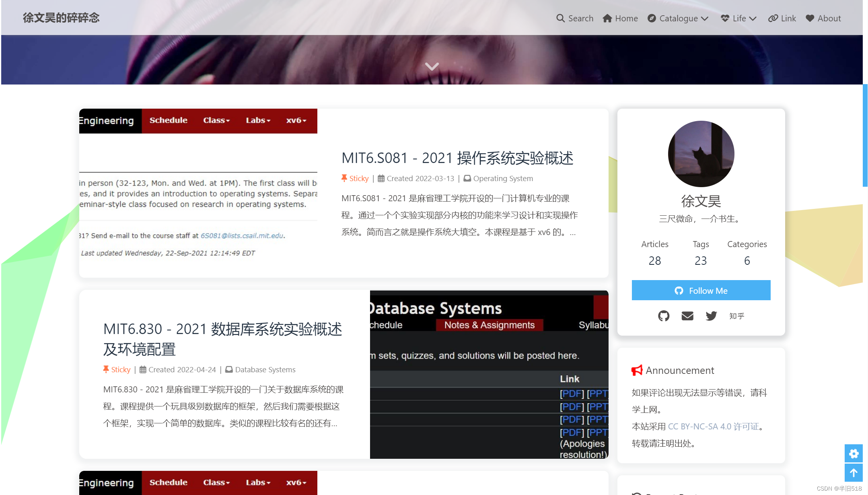Open the About menu item
The height and width of the screenshot is (495, 868).
tap(823, 19)
